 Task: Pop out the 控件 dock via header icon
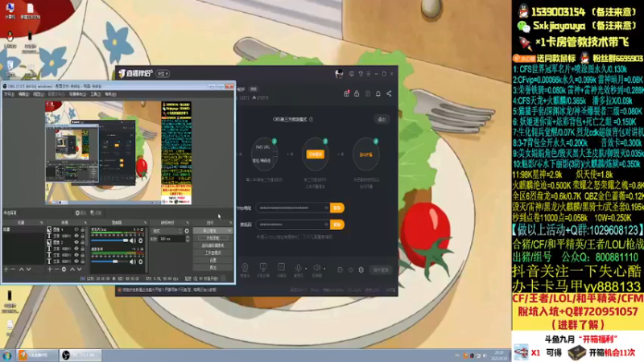point(230,223)
